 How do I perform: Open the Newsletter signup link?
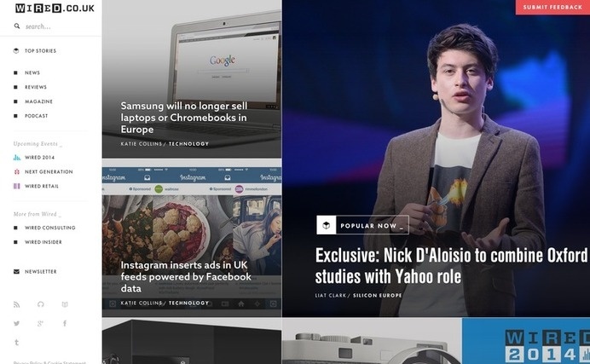[40, 272]
